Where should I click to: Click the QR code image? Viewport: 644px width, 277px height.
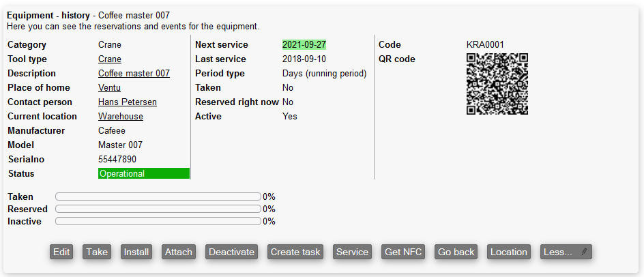click(x=497, y=85)
